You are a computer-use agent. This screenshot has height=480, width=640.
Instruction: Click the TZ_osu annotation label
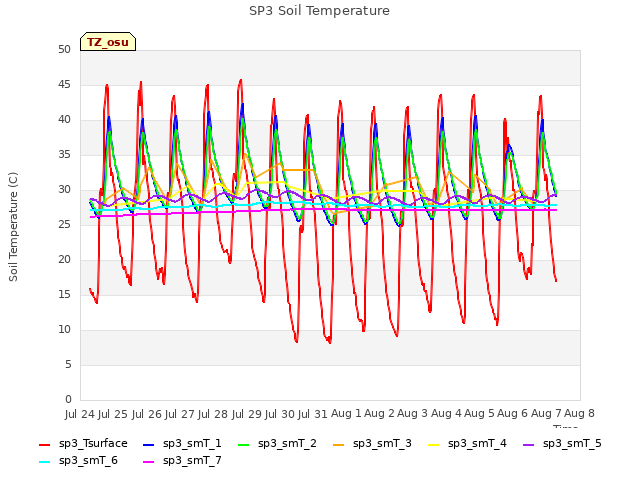coord(108,42)
